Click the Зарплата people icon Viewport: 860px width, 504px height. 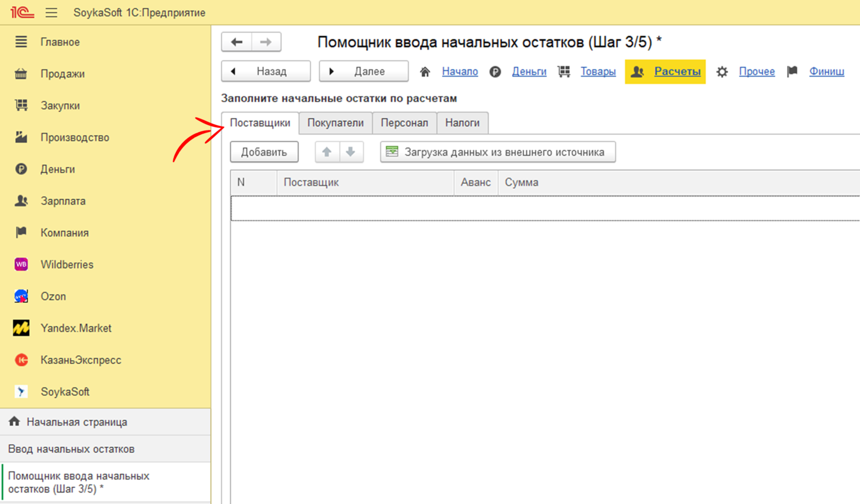21,201
